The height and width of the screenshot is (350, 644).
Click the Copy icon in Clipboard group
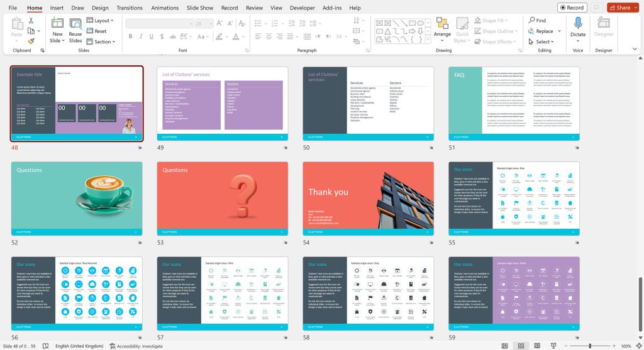31,31
